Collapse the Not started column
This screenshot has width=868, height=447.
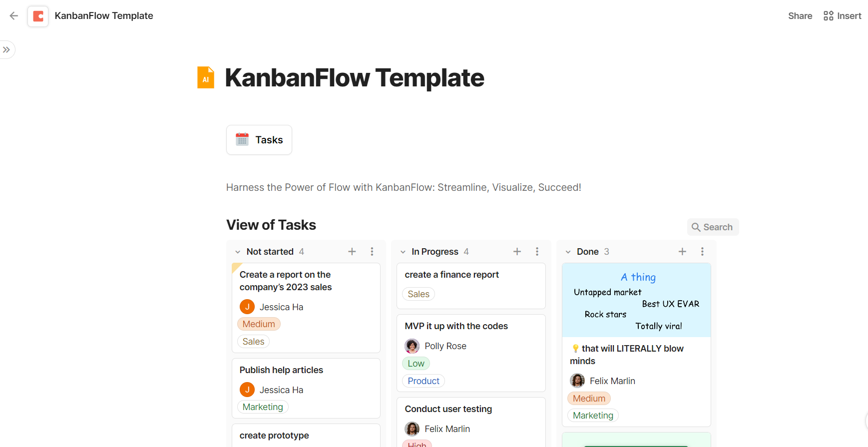238,251
